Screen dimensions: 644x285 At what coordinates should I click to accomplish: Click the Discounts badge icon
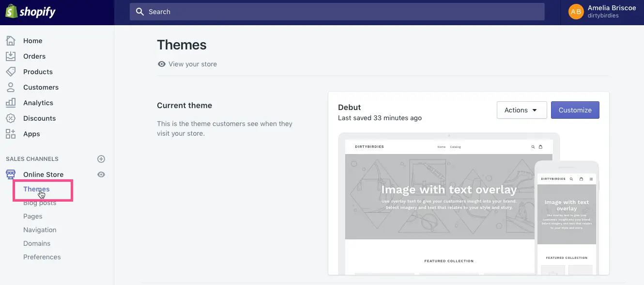(11, 118)
